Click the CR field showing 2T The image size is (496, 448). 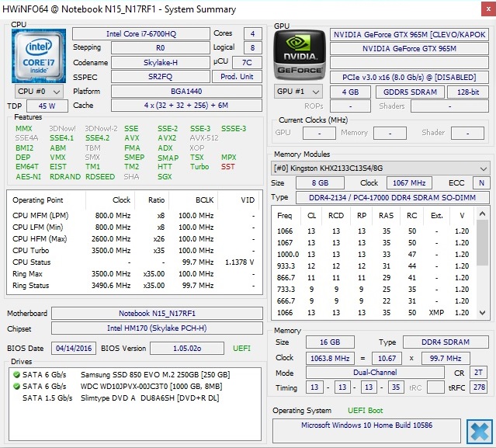pyautogui.click(x=478, y=373)
